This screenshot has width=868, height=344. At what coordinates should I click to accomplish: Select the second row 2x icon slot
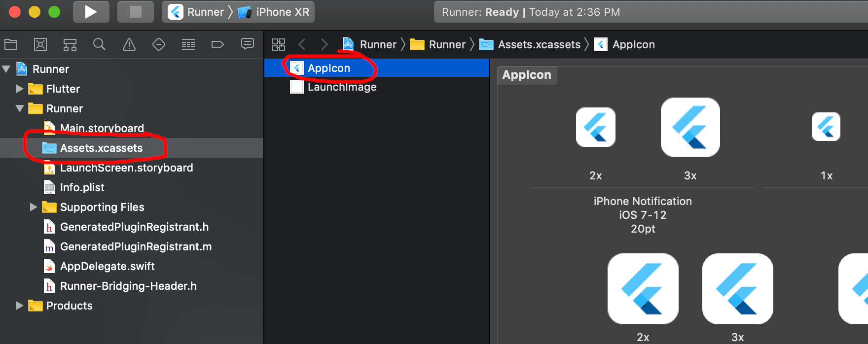(643, 289)
